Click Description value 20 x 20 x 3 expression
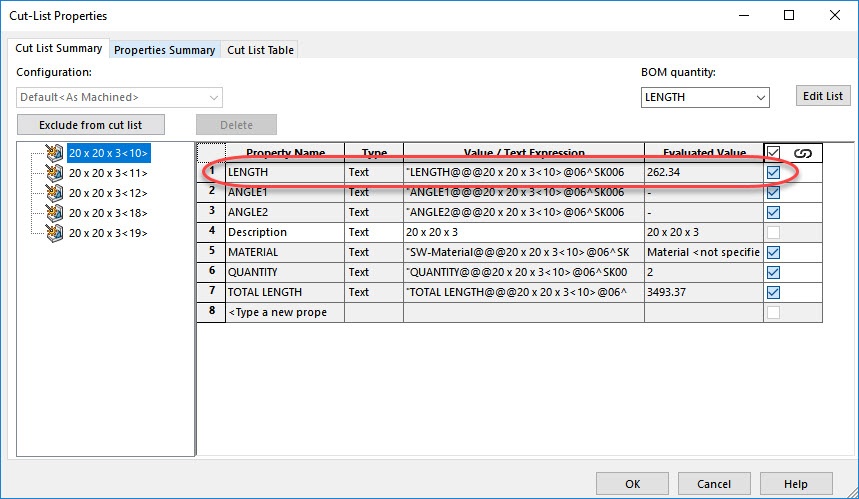Screen dimensions: 859x499 point(524,232)
